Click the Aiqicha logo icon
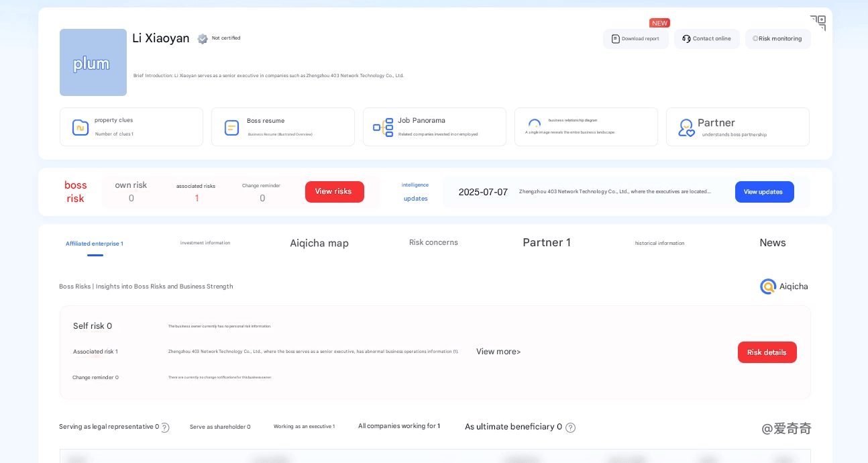This screenshot has width=868, height=463. [768, 287]
